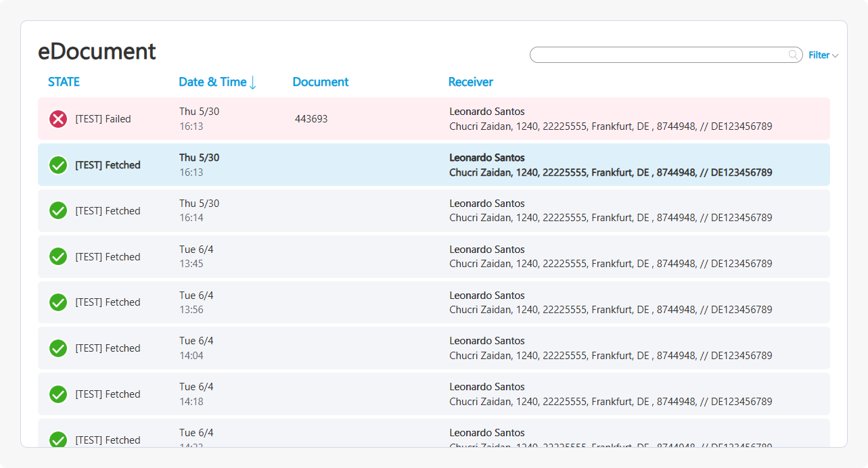Click the status icon on the Tue 6/4 14:04 row
This screenshot has height=468, width=868.
coord(58,348)
